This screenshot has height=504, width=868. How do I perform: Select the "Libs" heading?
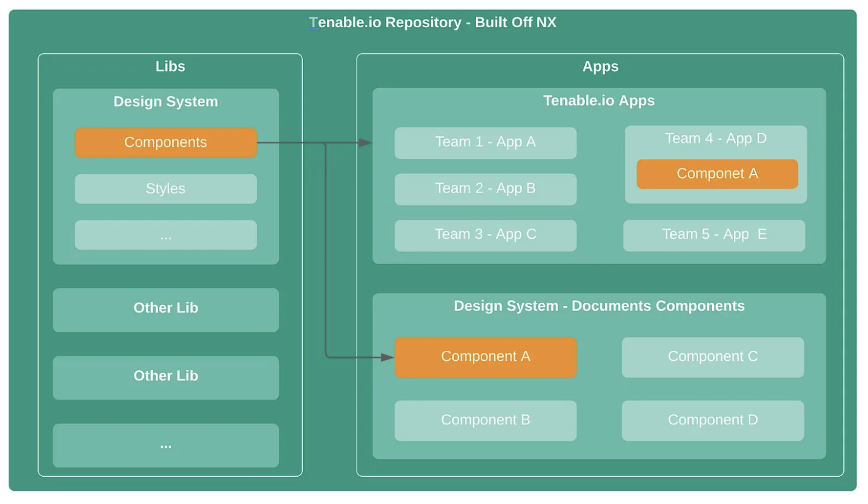click(170, 66)
